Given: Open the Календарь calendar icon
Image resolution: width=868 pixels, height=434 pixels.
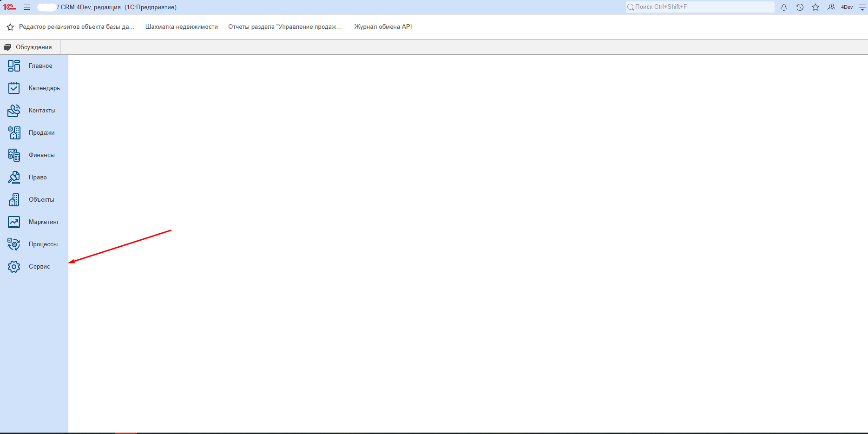Looking at the screenshot, I should click(x=14, y=88).
